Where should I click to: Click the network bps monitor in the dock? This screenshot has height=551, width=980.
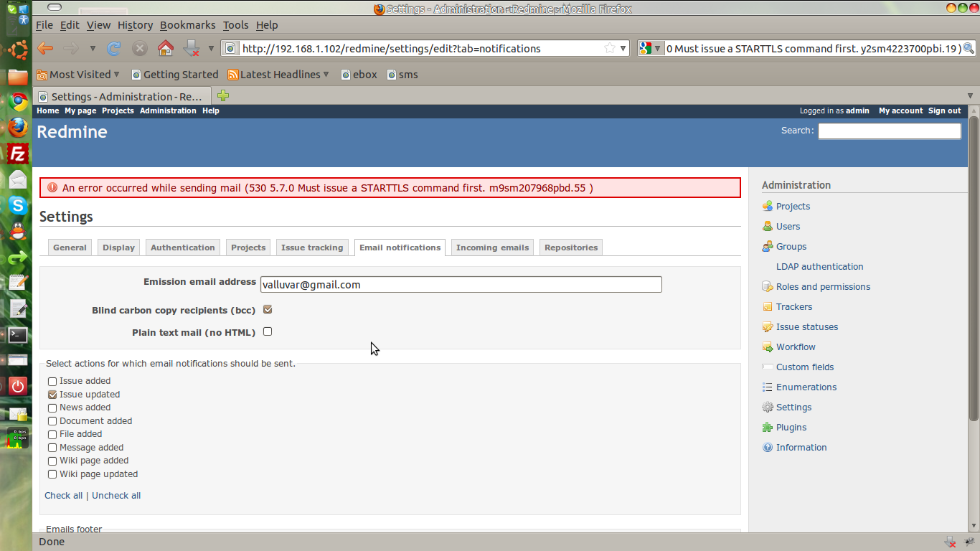pyautogui.click(x=18, y=438)
